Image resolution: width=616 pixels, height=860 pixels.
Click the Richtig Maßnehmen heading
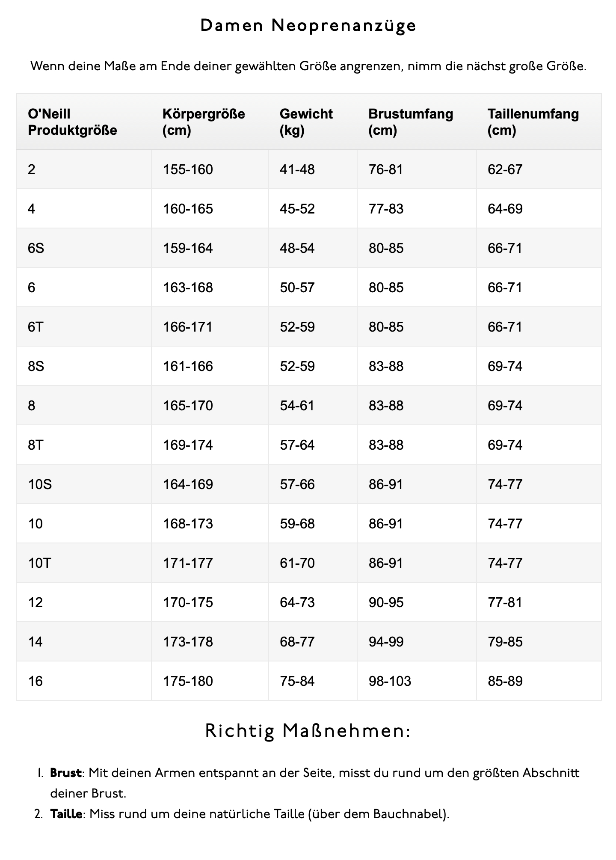(x=308, y=731)
